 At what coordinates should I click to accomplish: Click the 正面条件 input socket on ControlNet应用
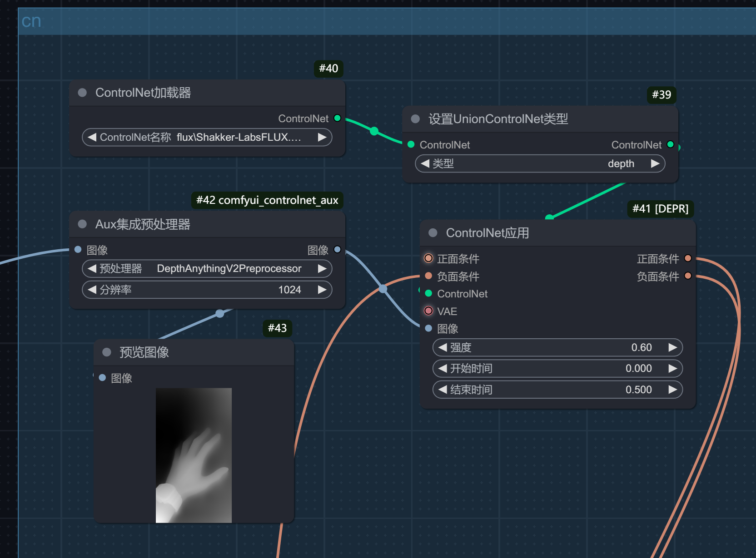pos(428,258)
